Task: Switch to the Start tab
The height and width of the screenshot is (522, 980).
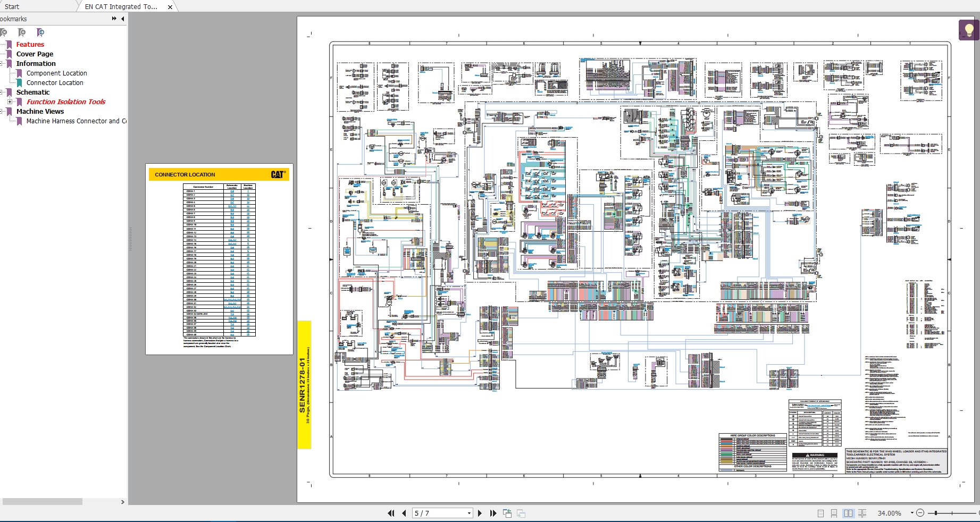Action: [x=12, y=7]
